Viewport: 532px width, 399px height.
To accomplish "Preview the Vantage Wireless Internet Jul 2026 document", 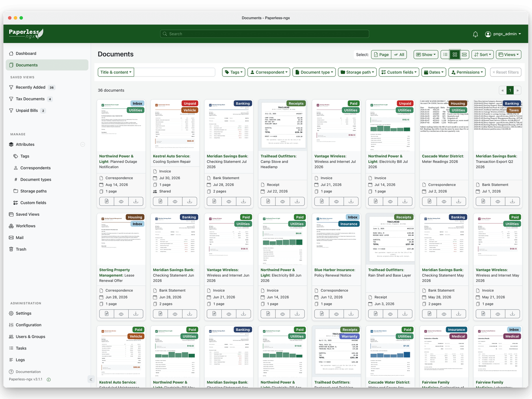I will coord(336,201).
